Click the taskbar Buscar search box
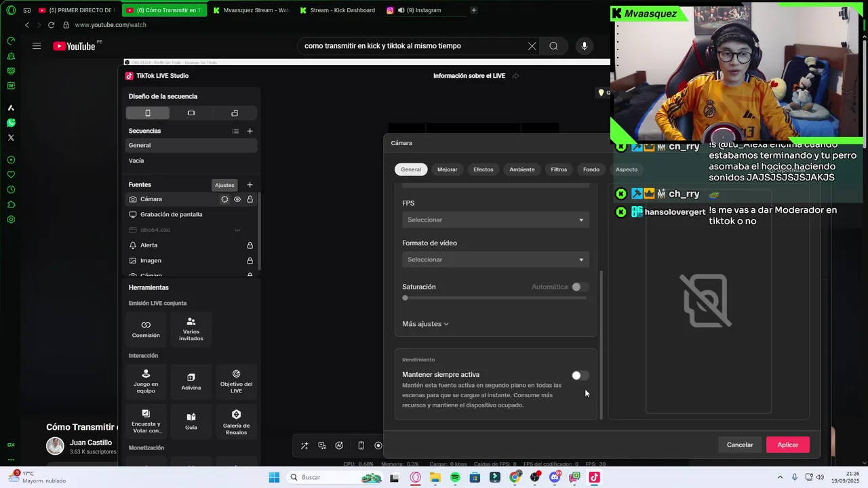Viewport: 868px width, 488px height. [x=336, y=477]
